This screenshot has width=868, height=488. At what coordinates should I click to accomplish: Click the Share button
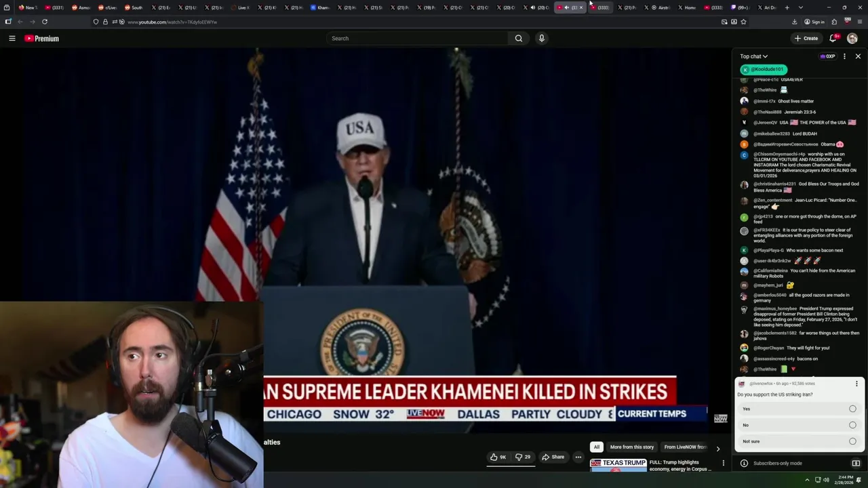(x=553, y=457)
